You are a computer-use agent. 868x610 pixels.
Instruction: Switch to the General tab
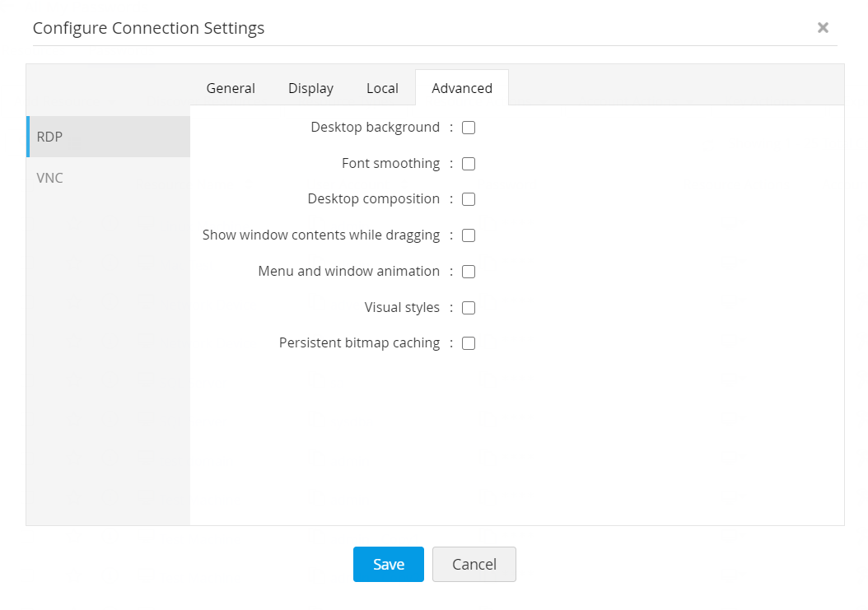pyautogui.click(x=231, y=88)
